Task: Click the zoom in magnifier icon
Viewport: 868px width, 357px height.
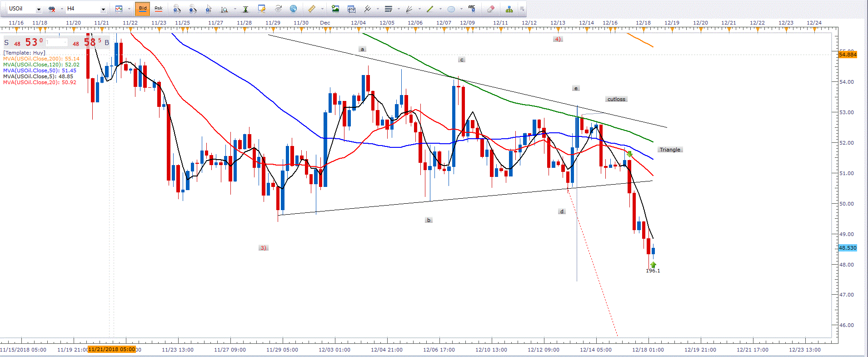Action: click(x=177, y=9)
